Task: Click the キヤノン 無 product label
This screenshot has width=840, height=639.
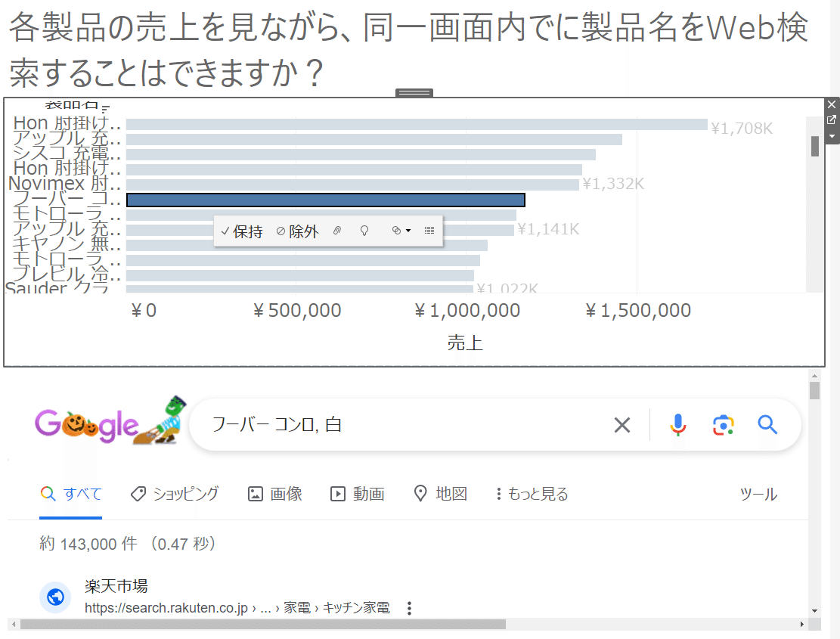Action: pos(67,244)
